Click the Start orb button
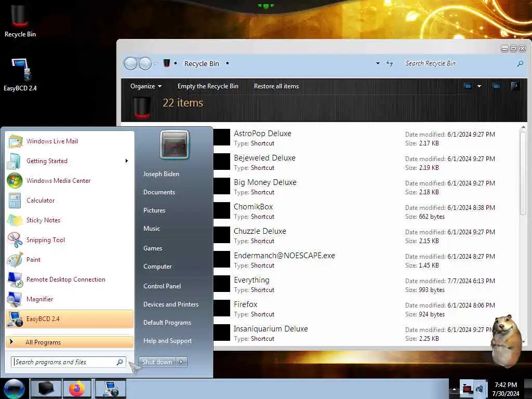 pos(14,389)
